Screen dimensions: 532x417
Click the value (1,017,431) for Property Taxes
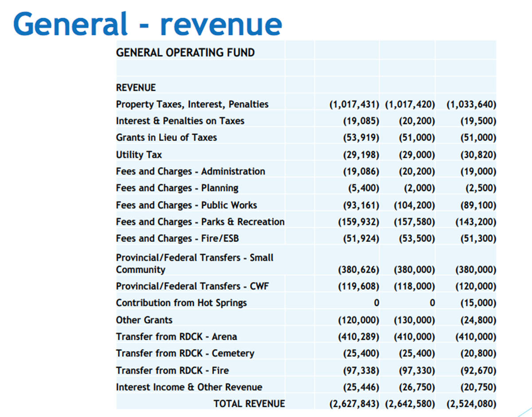click(x=354, y=105)
